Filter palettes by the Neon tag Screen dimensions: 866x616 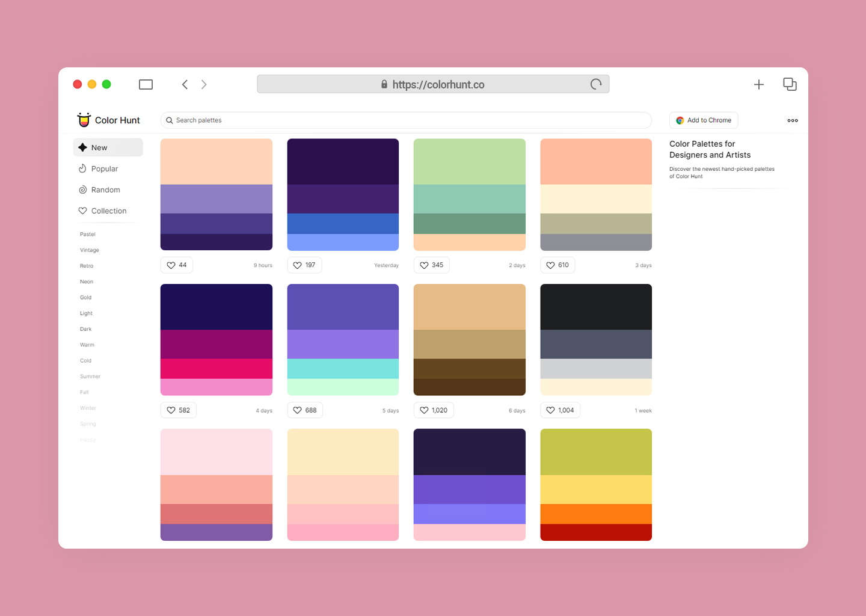click(87, 282)
